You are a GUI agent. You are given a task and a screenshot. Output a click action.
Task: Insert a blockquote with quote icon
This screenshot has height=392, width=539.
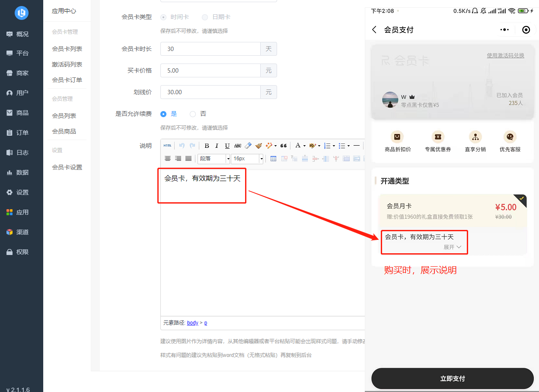[x=284, y=146]
